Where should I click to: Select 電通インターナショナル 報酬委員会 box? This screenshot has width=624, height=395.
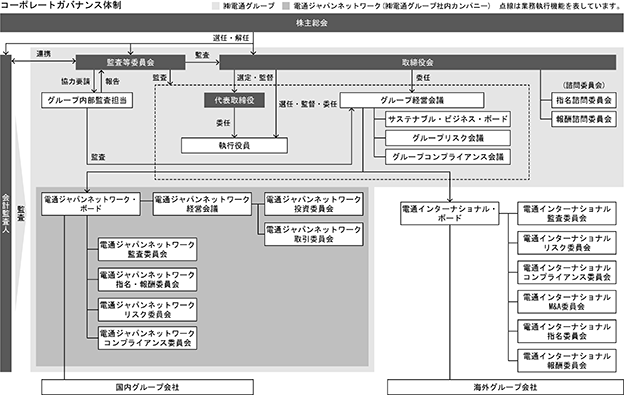click(x=567, y=361)
